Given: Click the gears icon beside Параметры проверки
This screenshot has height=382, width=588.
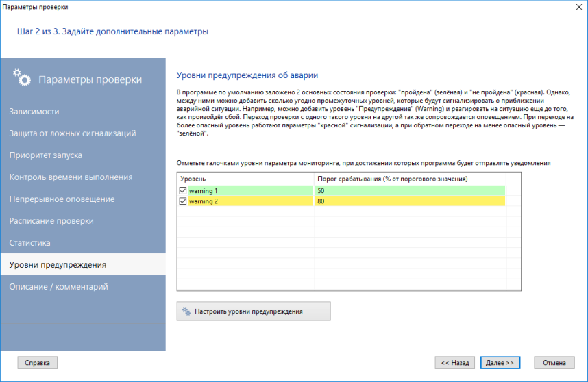Looking at the screenshot, I should (23, 79).
